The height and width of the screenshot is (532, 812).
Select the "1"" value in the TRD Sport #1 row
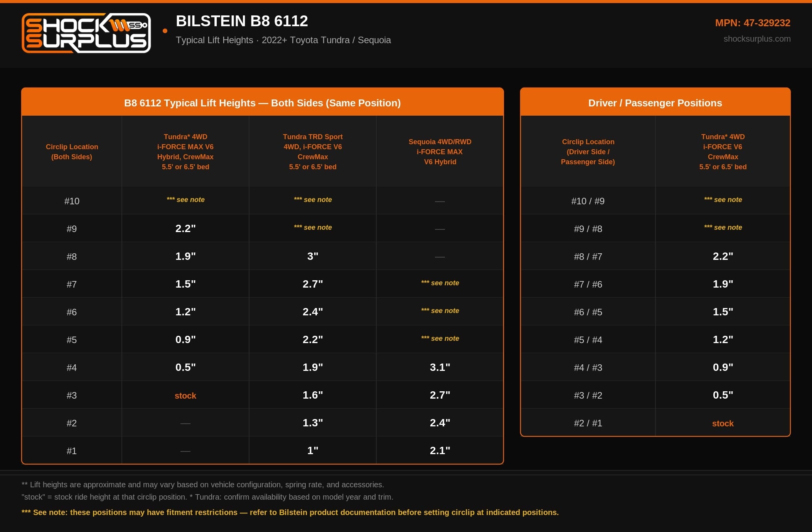313,451
